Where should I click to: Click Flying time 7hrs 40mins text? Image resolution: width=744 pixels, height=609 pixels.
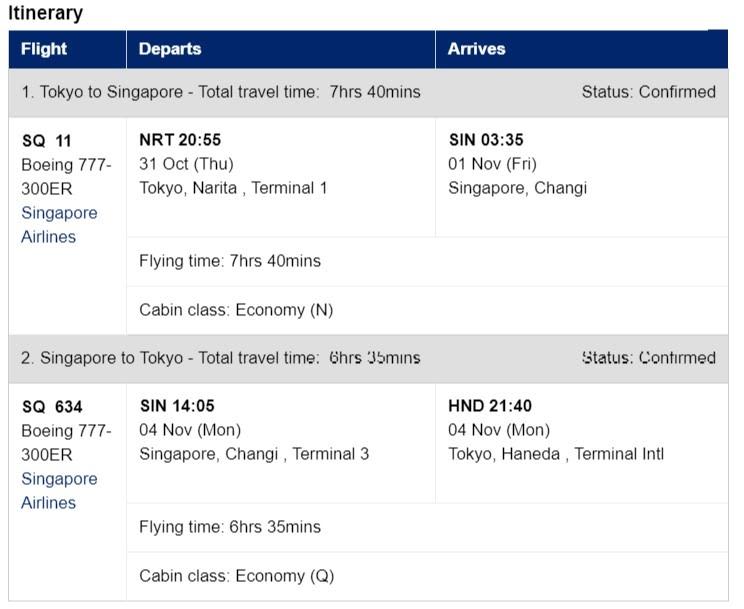(230, 261)
